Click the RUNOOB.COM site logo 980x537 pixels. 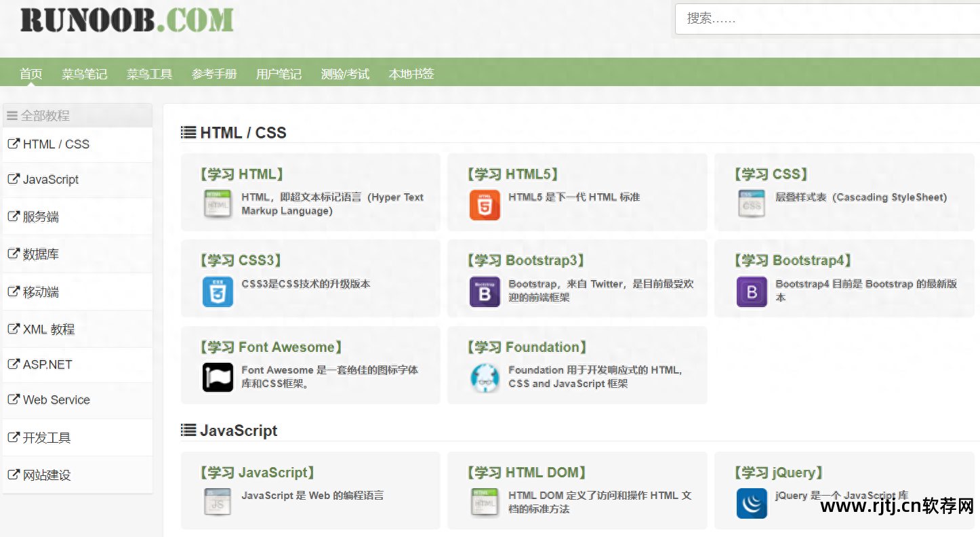[x=127, y=20]
